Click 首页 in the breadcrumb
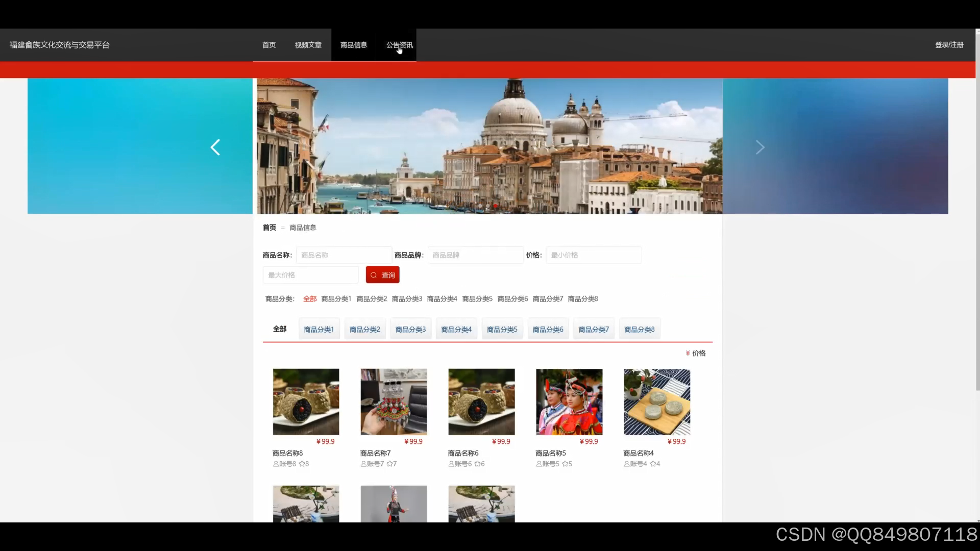 [269, 228]
